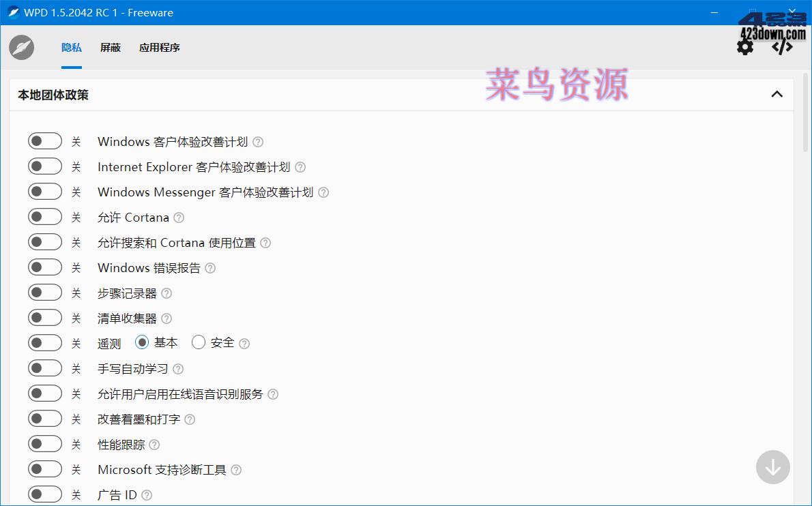
Task: Open help info for Windows 错误报告
Action: click(209, 268)
